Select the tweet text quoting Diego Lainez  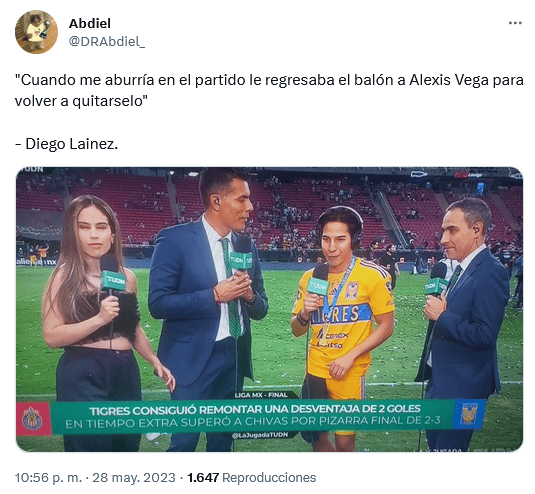click(x=269, y=112)
